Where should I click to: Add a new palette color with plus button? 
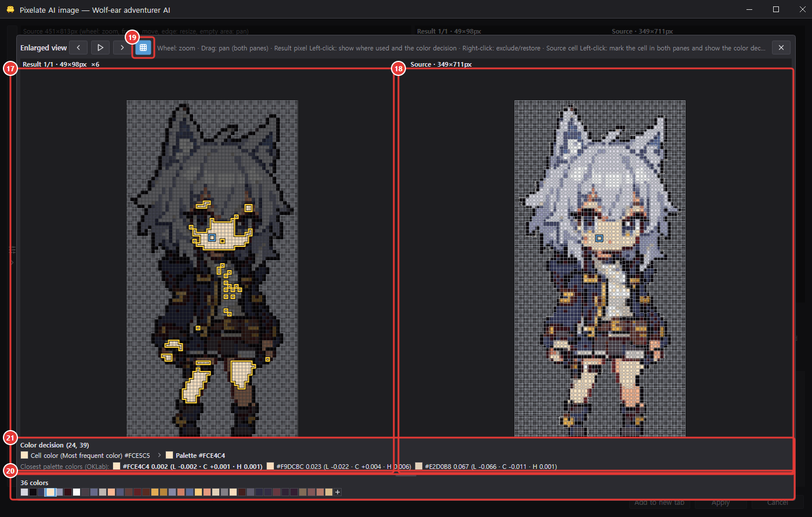point(338,492)
